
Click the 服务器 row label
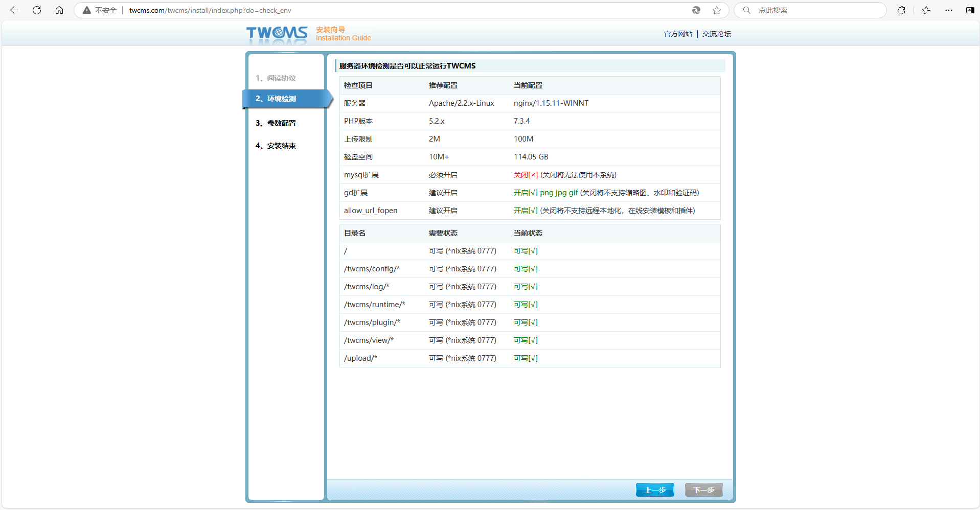click(x=355, y=103)
